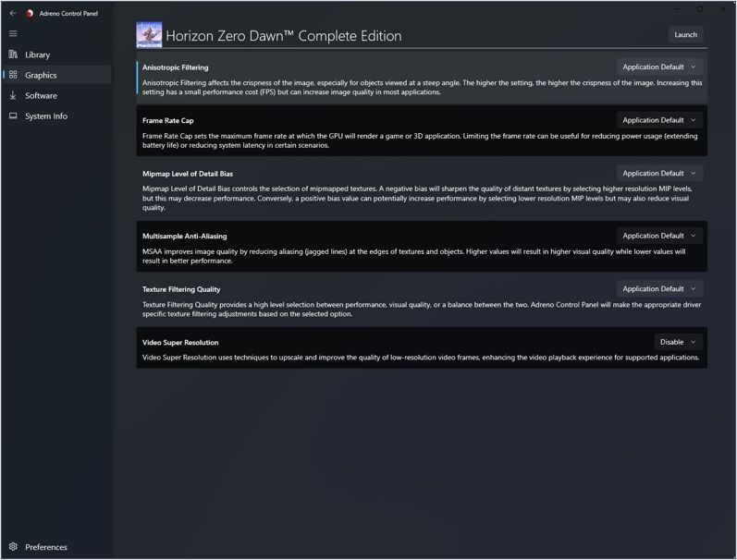The image size is (737, 560).
Task: Open Multisample Anti-Aliasing dropdown
Action: 659,236
